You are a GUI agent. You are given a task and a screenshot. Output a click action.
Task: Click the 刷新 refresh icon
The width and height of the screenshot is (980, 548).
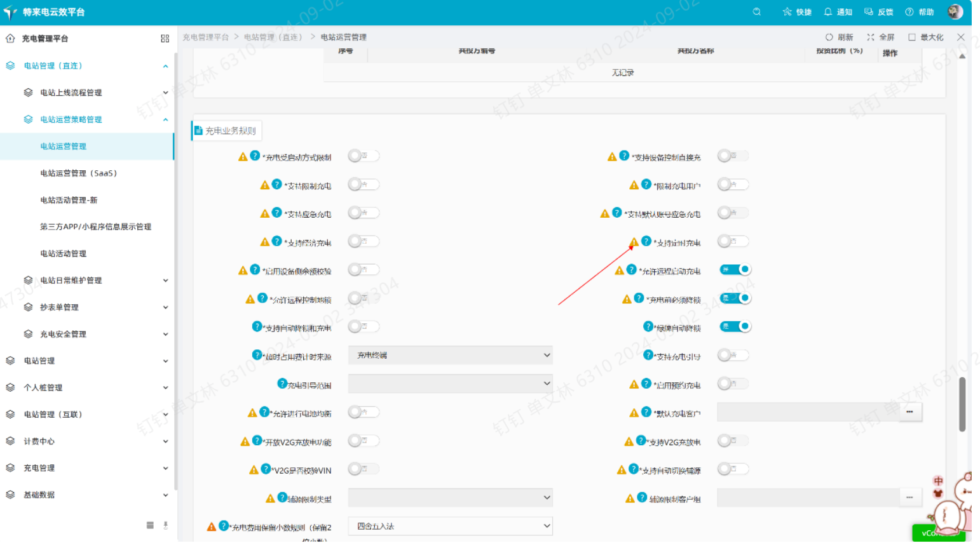(829, 37)
